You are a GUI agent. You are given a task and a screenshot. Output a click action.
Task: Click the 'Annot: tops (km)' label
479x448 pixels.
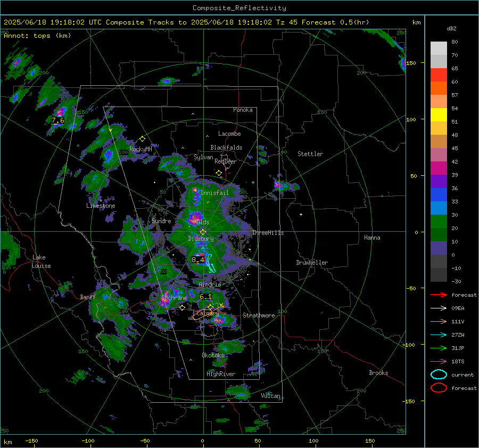37,36
